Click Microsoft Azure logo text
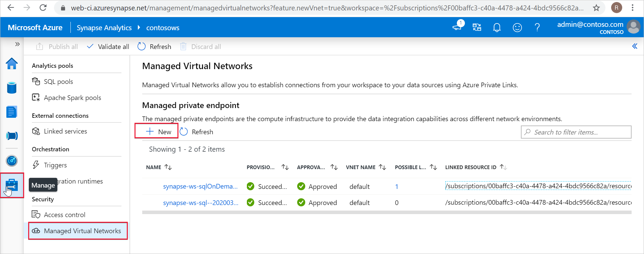The height and width of the screenshot is (254, 644). point(35,28)
